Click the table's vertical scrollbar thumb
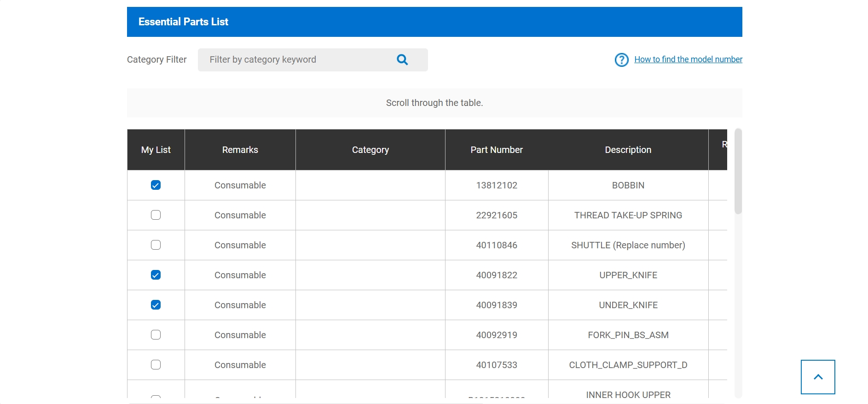 tap(738, 171)
